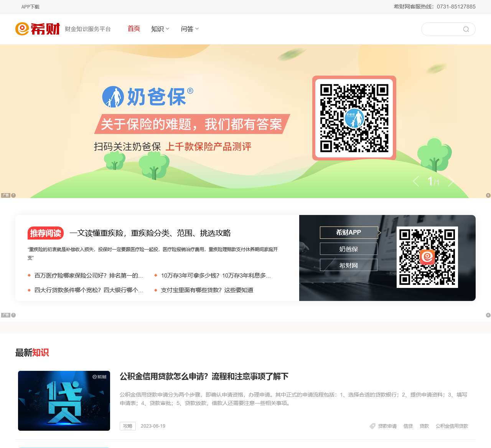Select the 希财APP tab

click(x=349, y=232)
